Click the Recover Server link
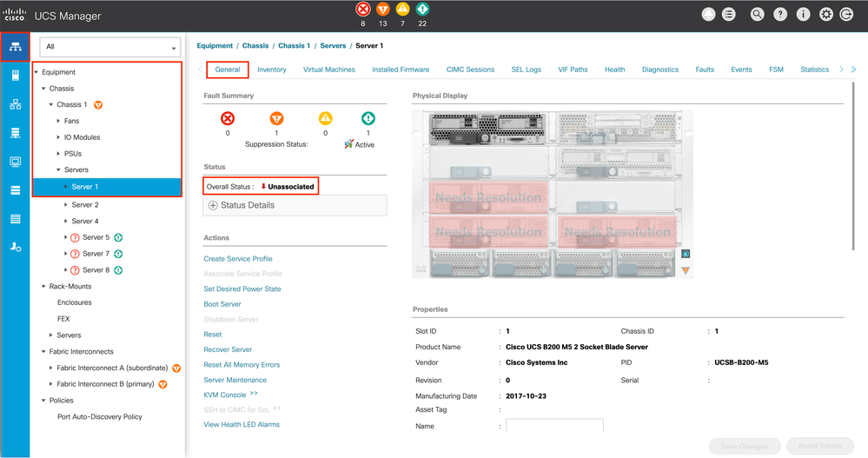Screen dimensions: 868x458 228,349
